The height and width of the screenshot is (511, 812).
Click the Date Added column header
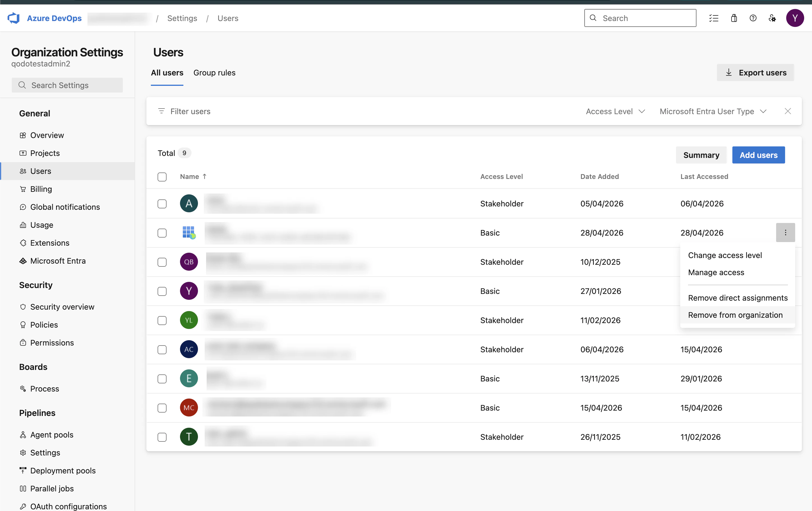pos(599,176)
